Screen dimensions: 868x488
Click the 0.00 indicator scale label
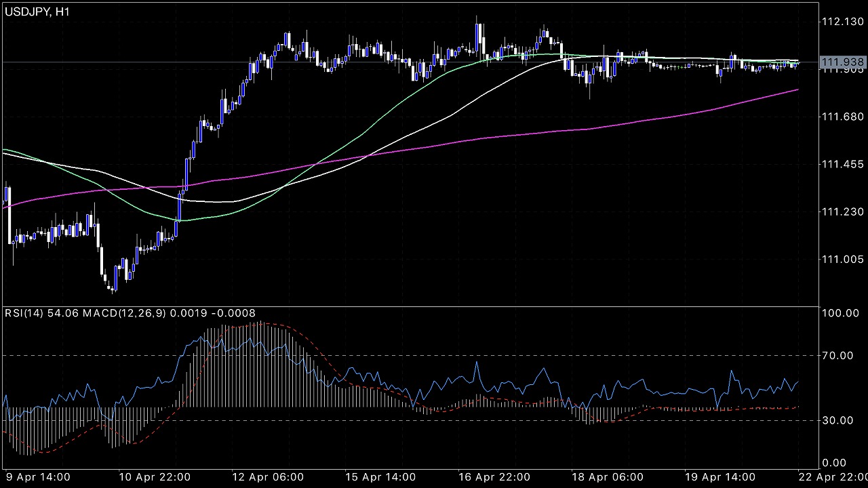pyautogui.click(x=835, y=463)
